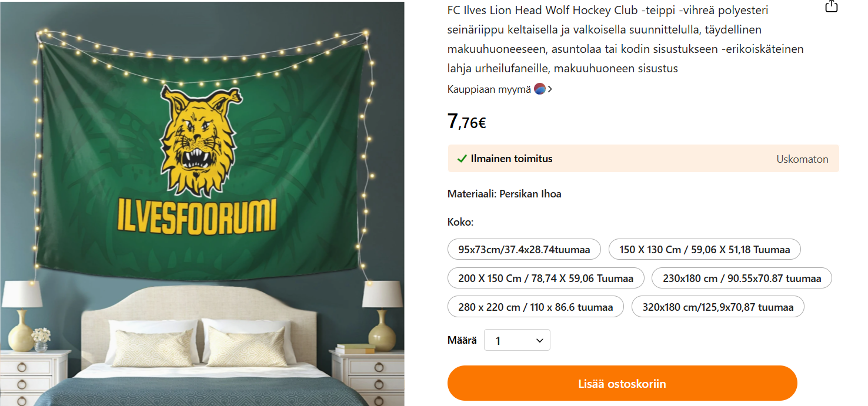Image resolution: width=868 pixels, height=406 pixels.
Task: Pick the 200 X 150 Cm size
Action: (x=546, y=278)
